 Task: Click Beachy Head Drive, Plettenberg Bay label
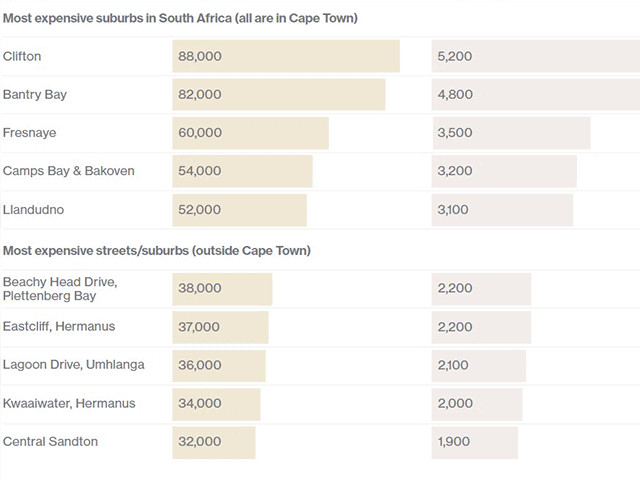tap(60, 289)
